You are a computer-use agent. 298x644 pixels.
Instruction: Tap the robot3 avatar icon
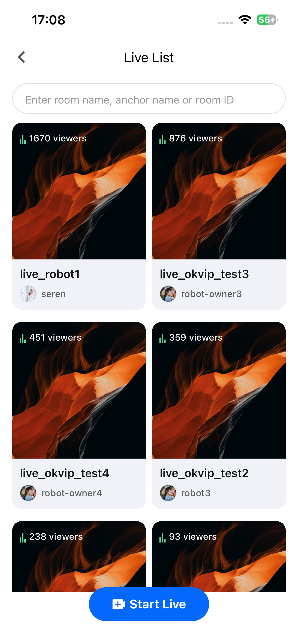[168, 493]
